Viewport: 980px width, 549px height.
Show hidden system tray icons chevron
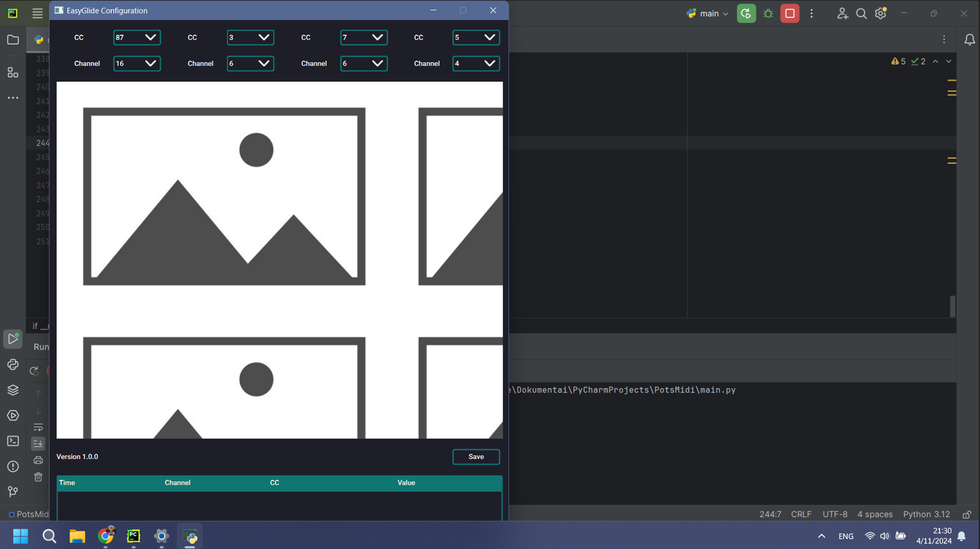coord(822,536)
